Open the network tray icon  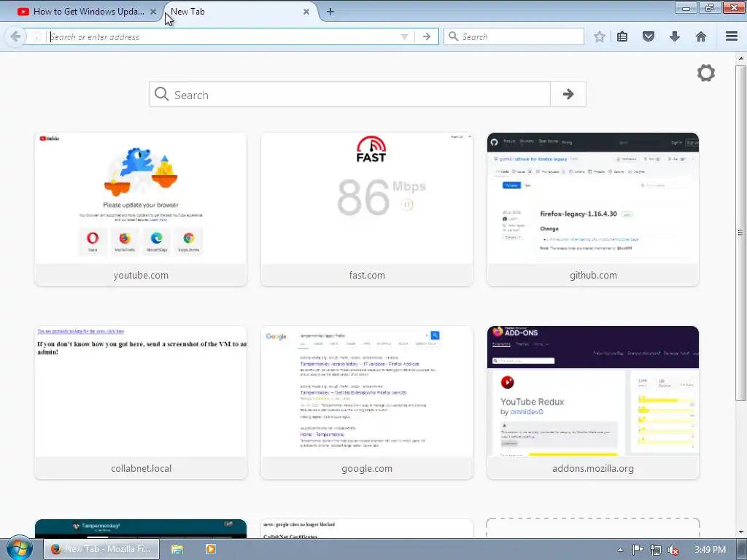pos(656,550)
